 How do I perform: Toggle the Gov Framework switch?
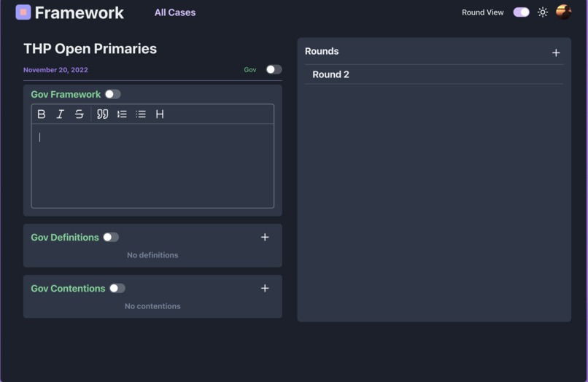click(112, 94)
